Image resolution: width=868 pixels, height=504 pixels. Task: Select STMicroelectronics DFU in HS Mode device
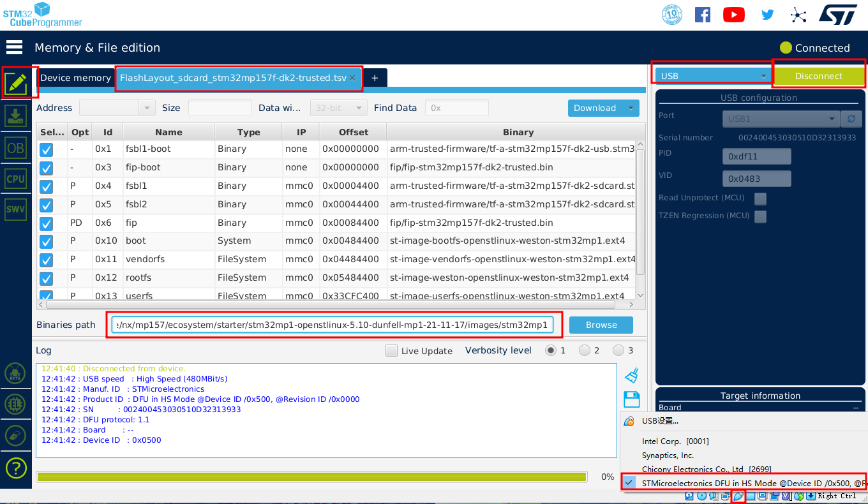744,483
